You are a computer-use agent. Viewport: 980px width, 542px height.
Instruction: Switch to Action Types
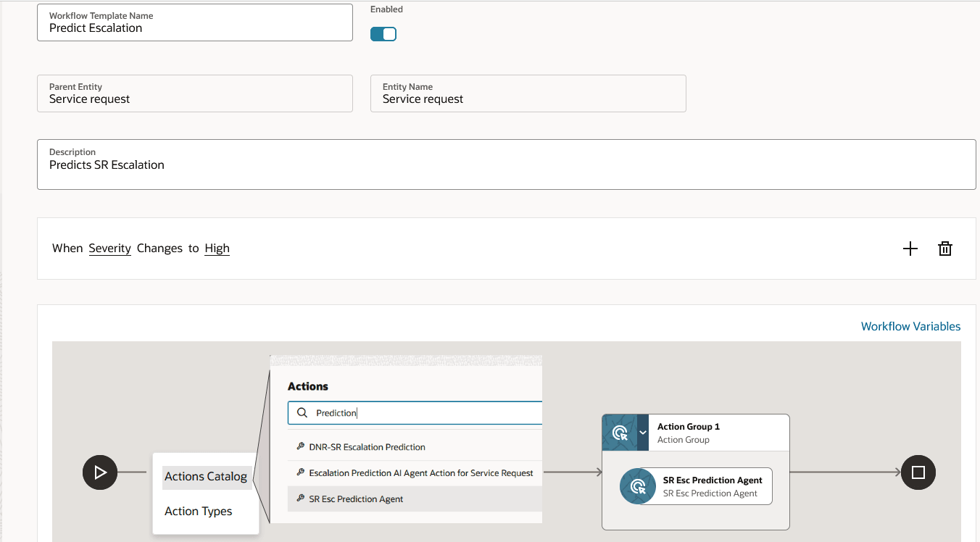point(198,511)
